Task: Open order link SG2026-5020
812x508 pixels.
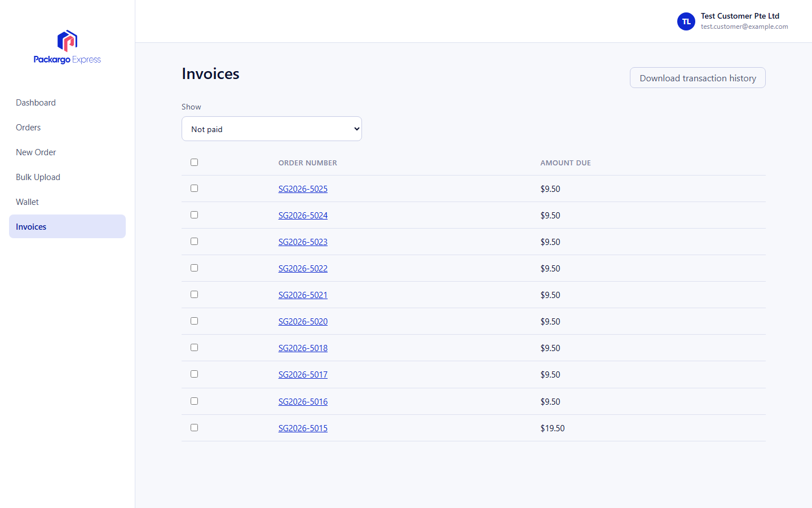Action: [303, 322]
